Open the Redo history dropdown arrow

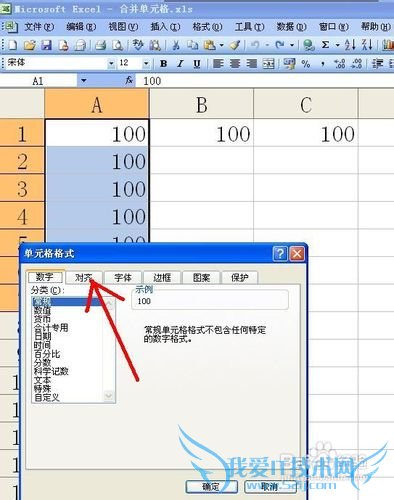[292, 45]
